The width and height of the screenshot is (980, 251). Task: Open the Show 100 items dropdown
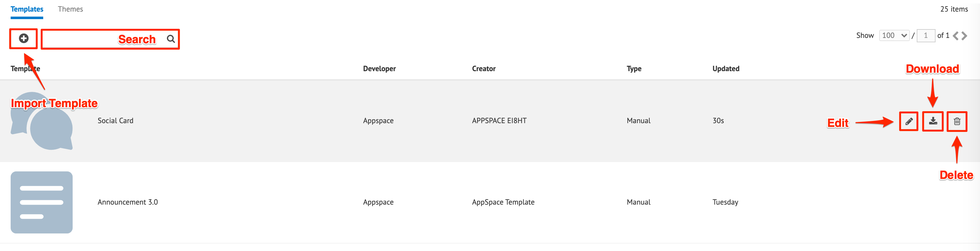[x=894, y=36]
